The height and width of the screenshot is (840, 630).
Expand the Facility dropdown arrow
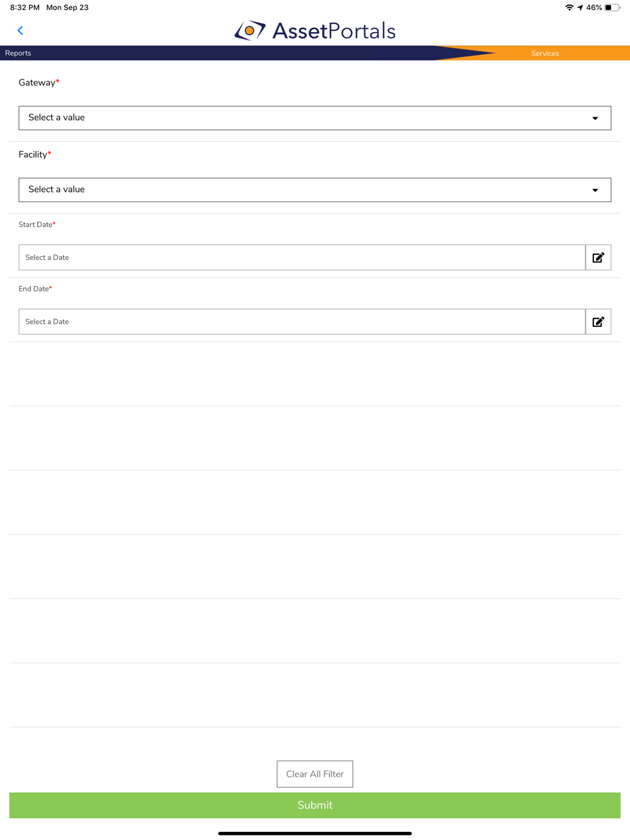coord(595,190)
